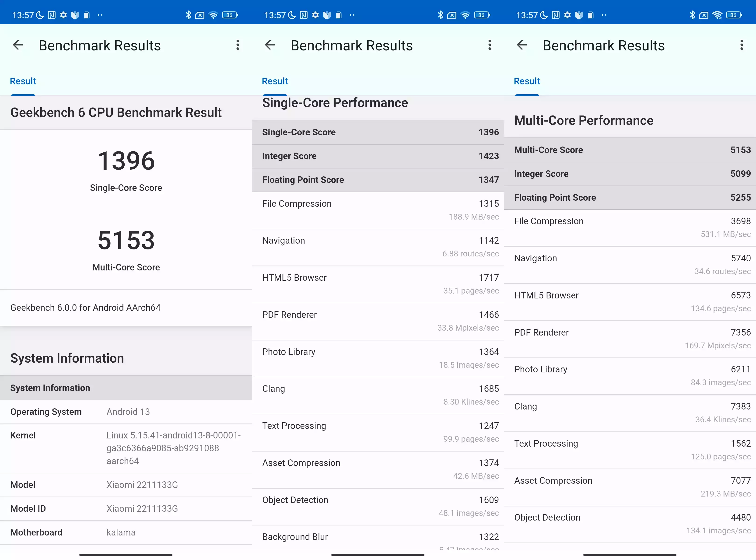
Task: Tap Bluetooth icon in right status bar
Action: (x=692, y=15)
